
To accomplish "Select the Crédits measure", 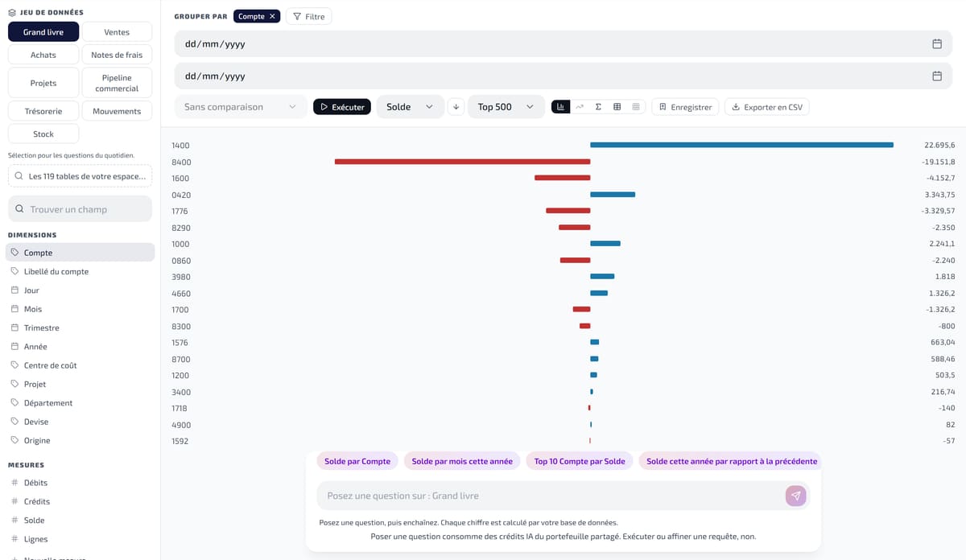I will tap(80, 501).
